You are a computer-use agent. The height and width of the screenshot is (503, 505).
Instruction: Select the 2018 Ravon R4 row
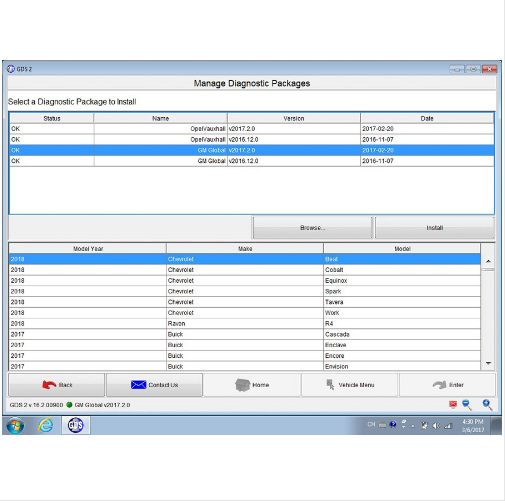tap(245, 323)
